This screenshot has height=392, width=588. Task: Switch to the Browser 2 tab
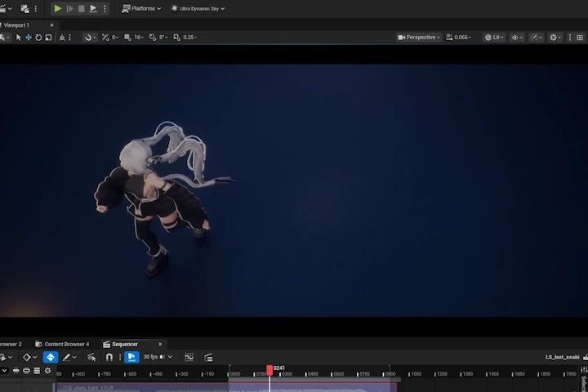(11, 344)
